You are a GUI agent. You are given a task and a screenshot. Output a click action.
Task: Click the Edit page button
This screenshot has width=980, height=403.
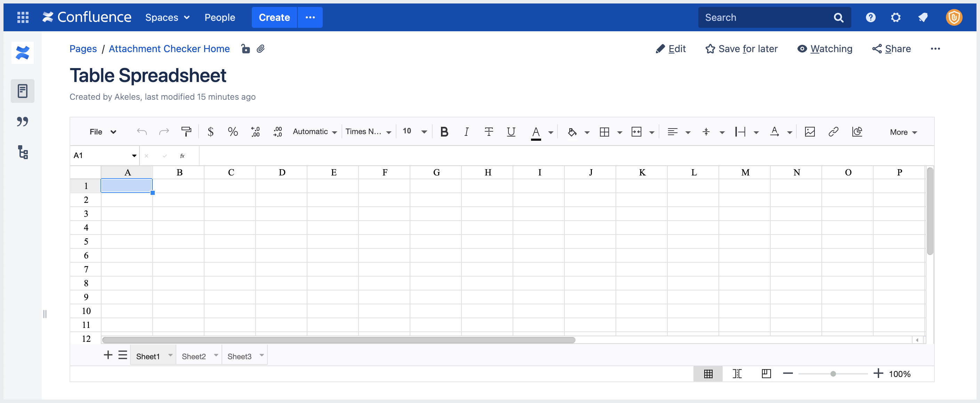[671, 49]
